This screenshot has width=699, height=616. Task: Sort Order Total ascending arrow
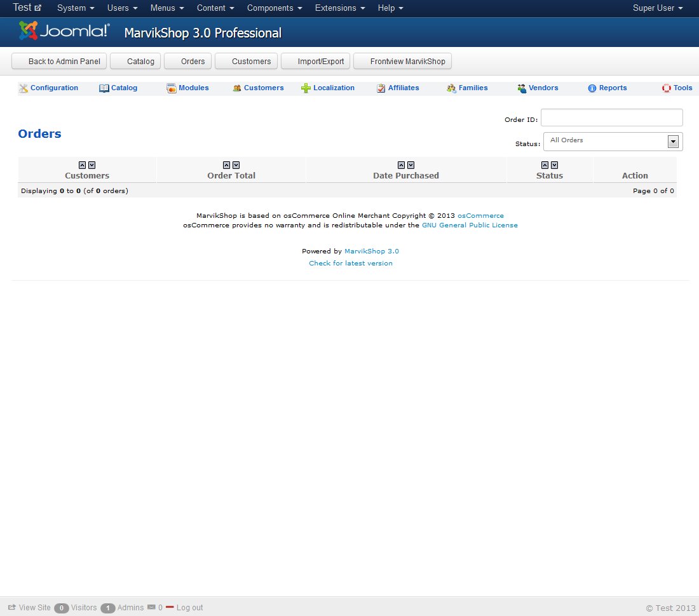226,165
